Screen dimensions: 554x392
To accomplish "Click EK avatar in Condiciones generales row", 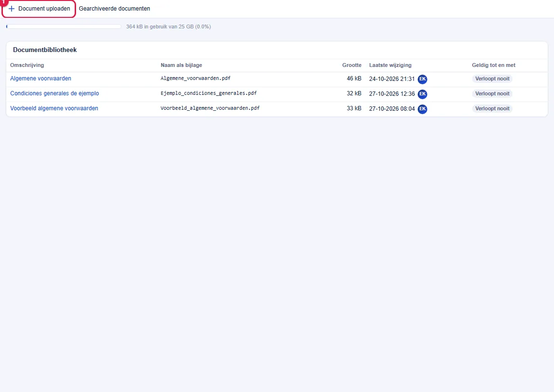I will (x=422, y=94).
